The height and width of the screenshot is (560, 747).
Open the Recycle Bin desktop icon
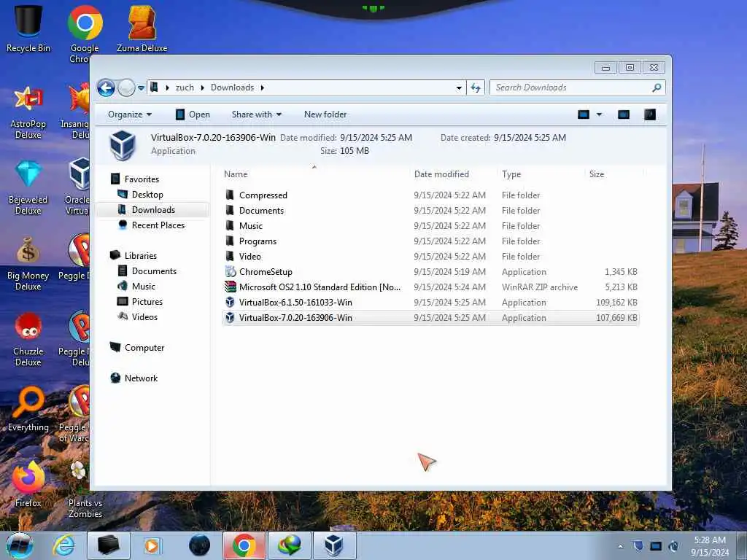[x=28, y=28]
